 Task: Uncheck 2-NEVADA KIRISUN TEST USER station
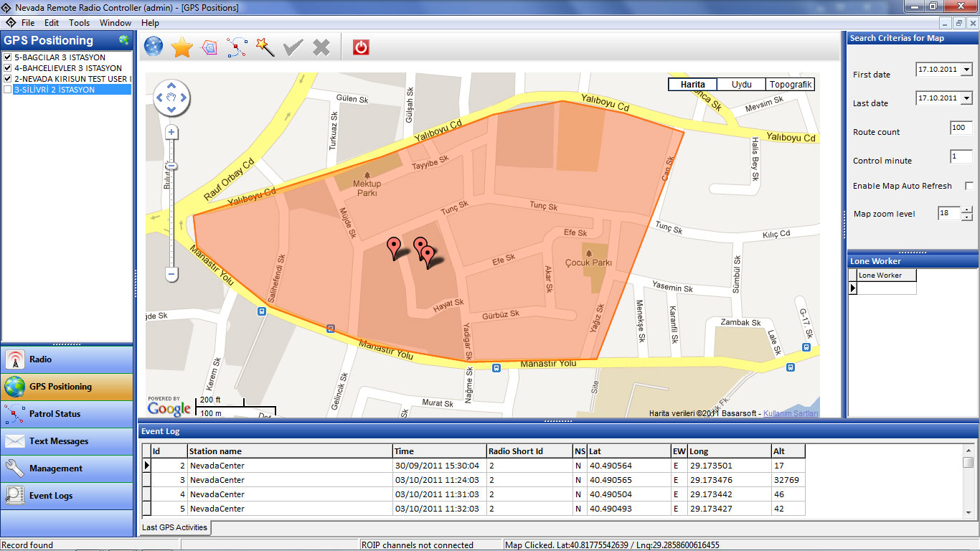click(x=7, y=79)
